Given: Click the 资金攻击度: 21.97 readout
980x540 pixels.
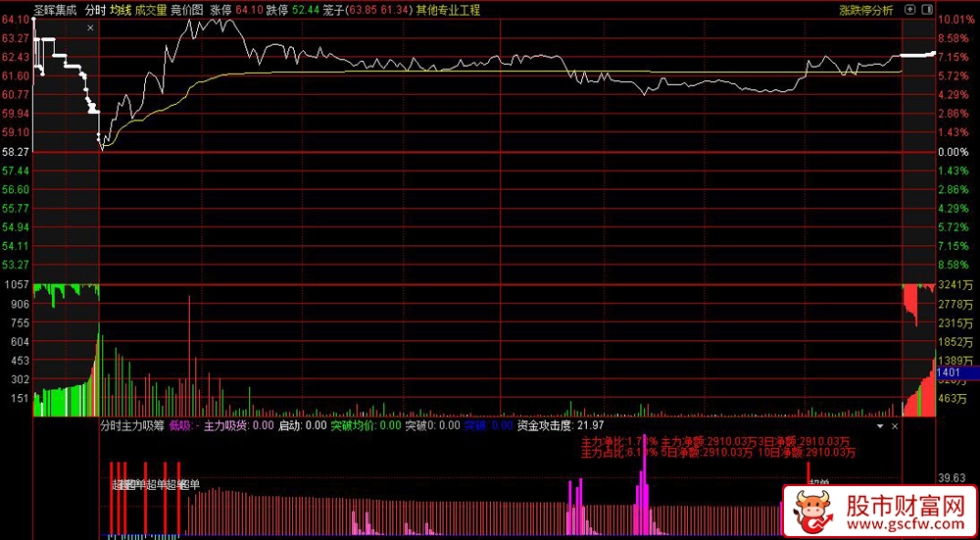Looking at the screenshot, I should pos(561,426).
